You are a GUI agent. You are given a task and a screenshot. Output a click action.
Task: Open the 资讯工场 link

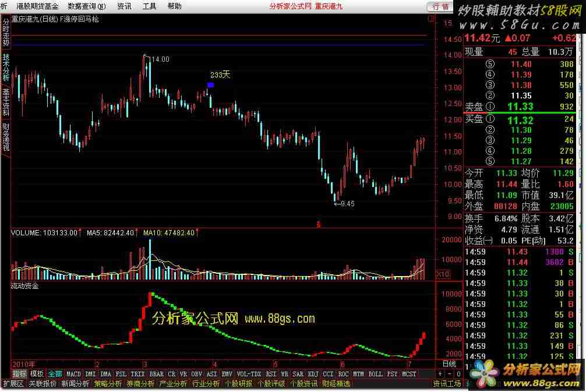click(447, 383)
